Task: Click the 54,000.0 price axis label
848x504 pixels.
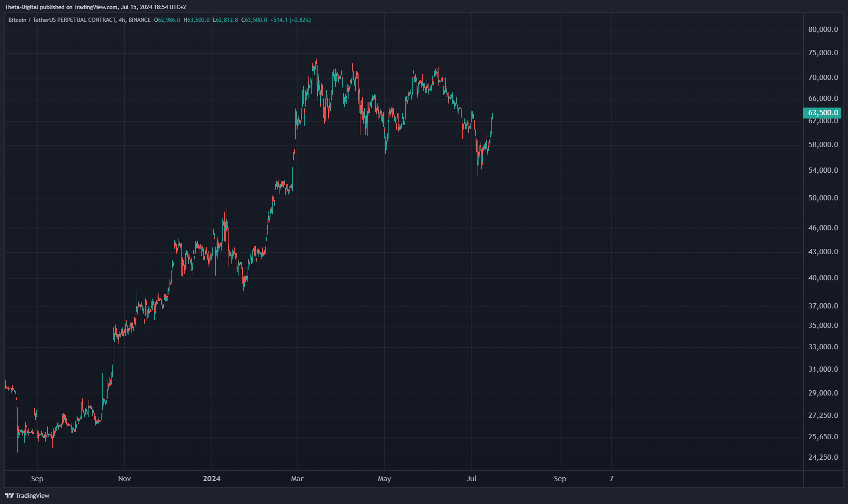Action: tap(823, 170)
